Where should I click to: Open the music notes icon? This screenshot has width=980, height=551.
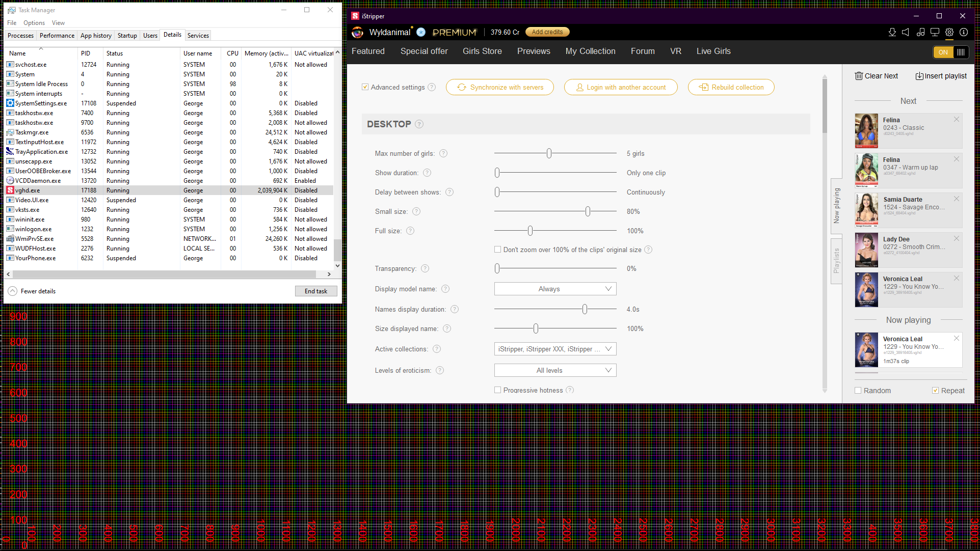[x=920, y=32]
